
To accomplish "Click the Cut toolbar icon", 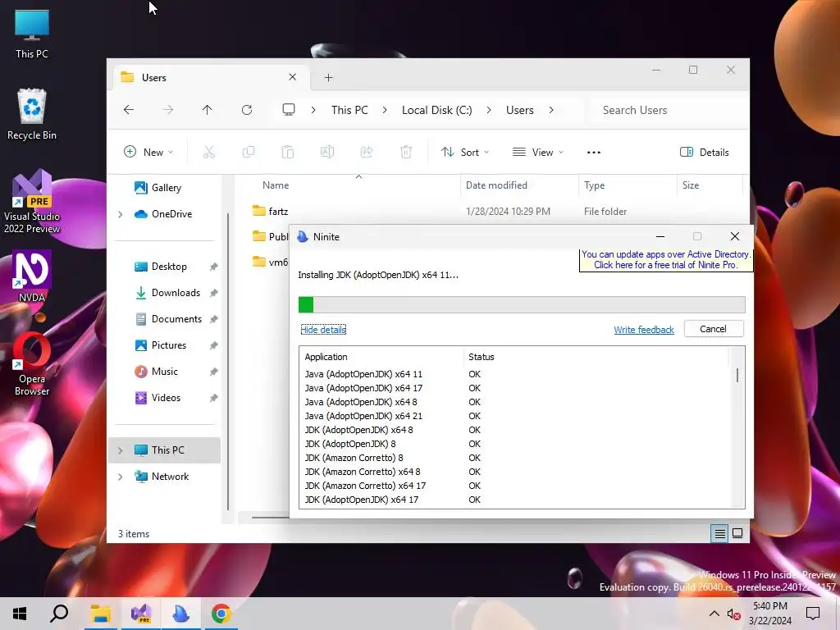I will 209,152.
